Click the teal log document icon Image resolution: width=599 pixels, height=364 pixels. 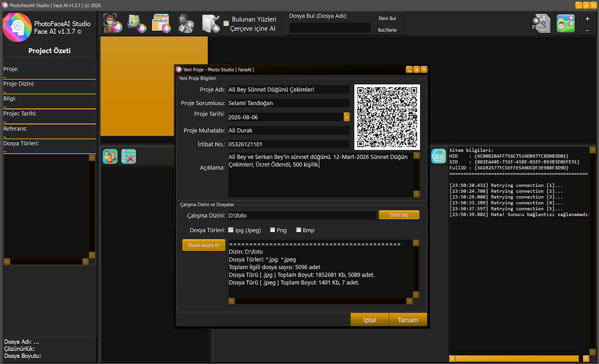click(438, 156)
